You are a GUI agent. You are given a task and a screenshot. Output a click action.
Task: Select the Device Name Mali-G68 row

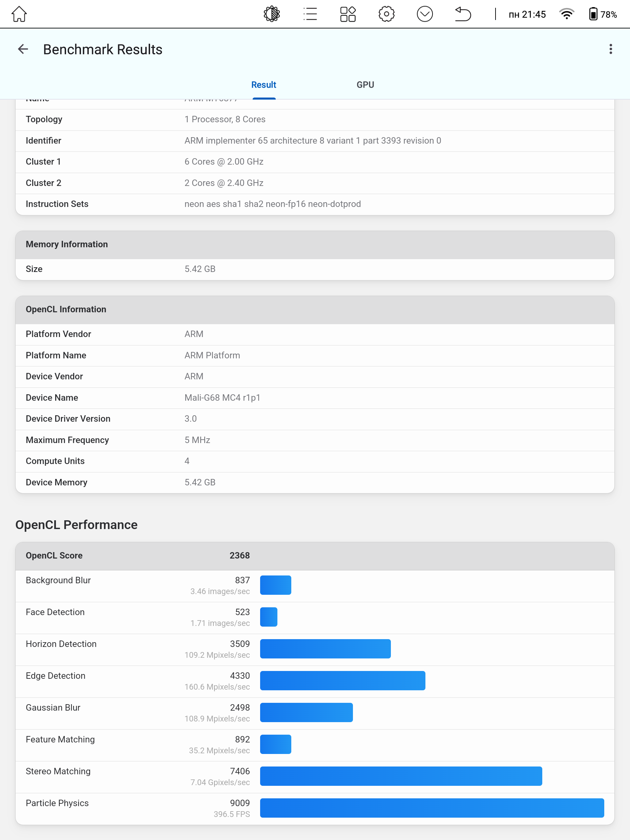tap(315, 398)
